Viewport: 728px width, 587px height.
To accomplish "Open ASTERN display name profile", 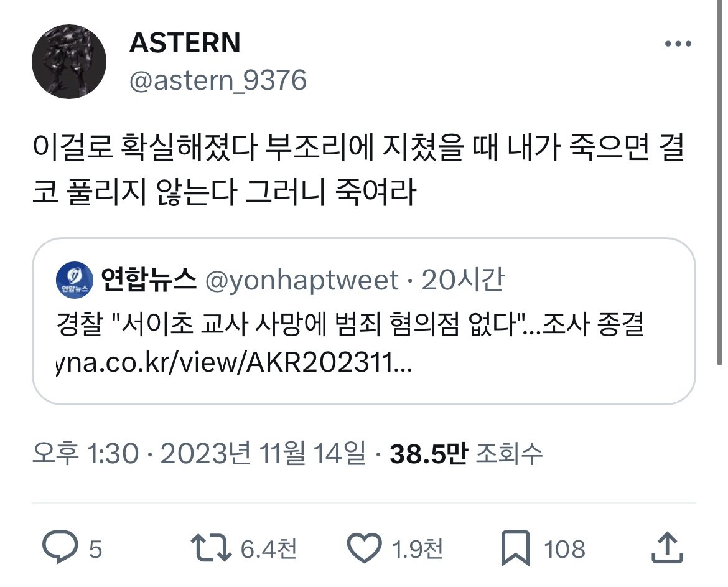I will 185,43.
